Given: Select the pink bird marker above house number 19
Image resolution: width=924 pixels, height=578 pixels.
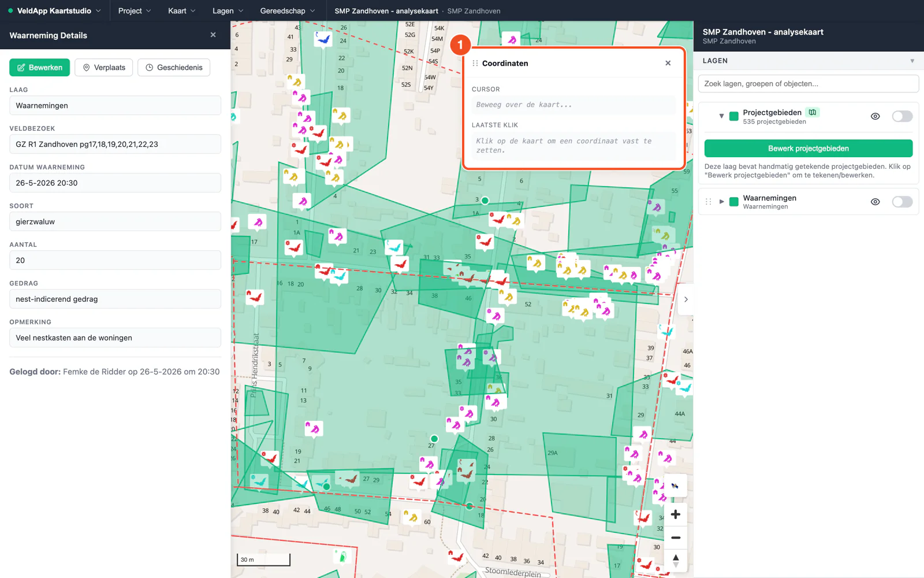Looking at the screenshot, I should point(314,428).
